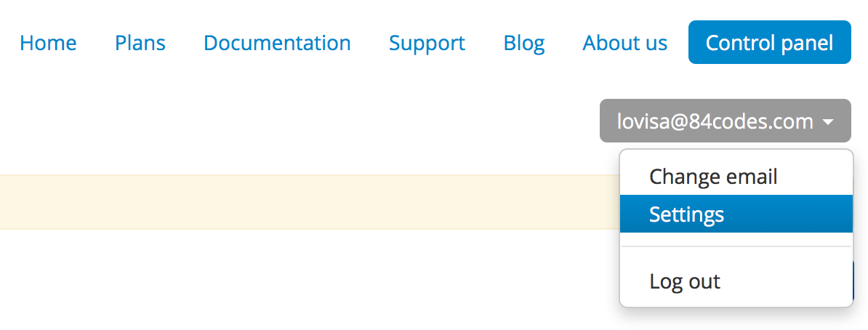Navigate to About us

point(625,43)
